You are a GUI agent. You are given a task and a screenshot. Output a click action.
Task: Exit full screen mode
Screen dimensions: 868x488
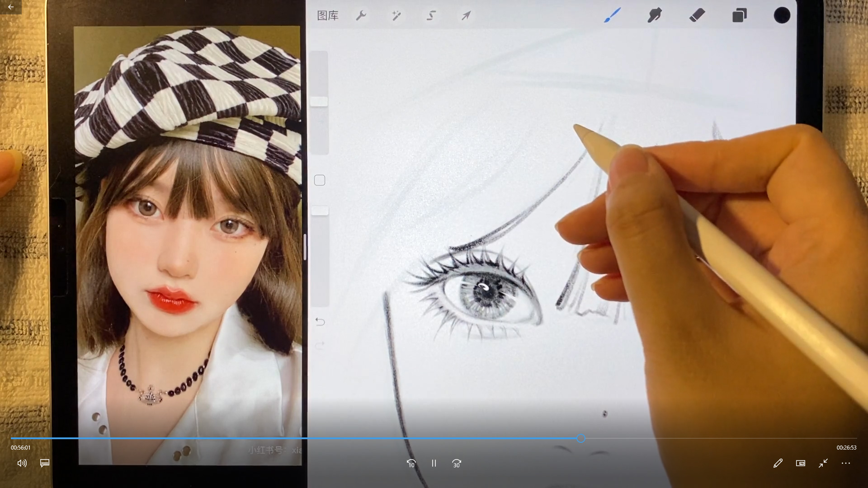coord(823,463)
